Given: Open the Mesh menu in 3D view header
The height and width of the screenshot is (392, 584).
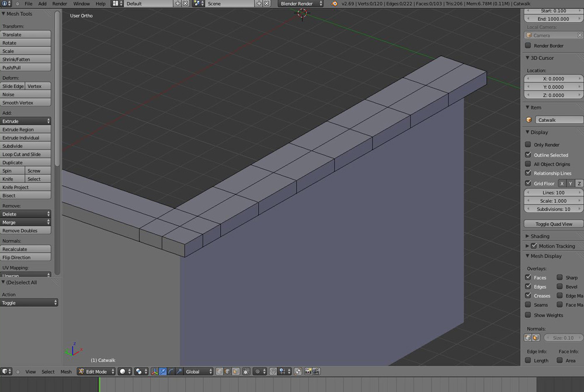Looking at the screenshot, I should 66,372.
